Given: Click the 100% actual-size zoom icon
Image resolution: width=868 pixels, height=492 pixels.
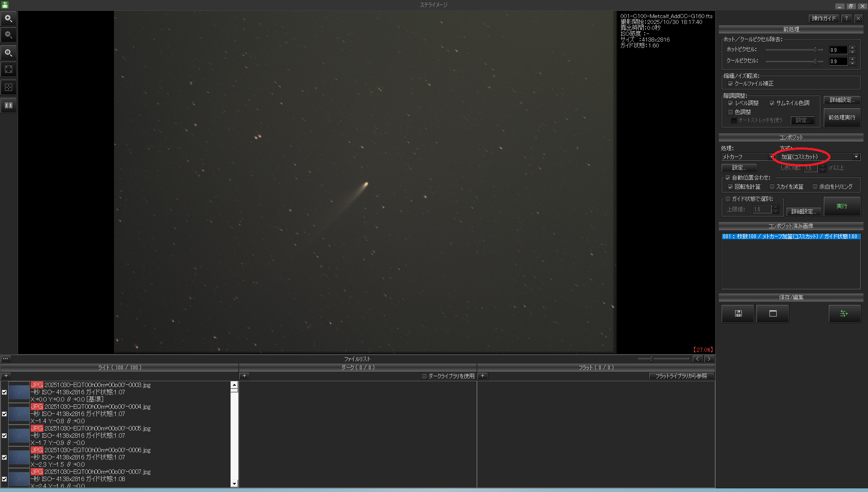Looking at the screenshot, I should [x=9, y=53].
